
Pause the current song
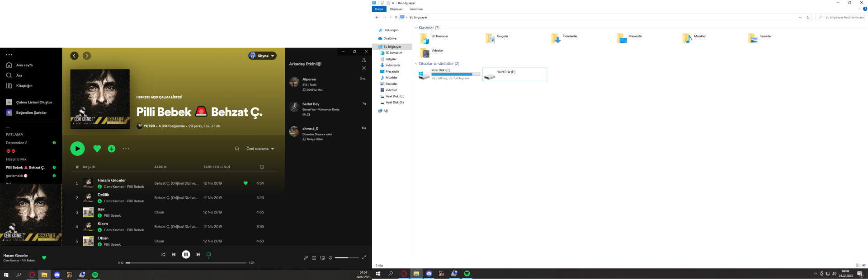(x=186, y=255)
